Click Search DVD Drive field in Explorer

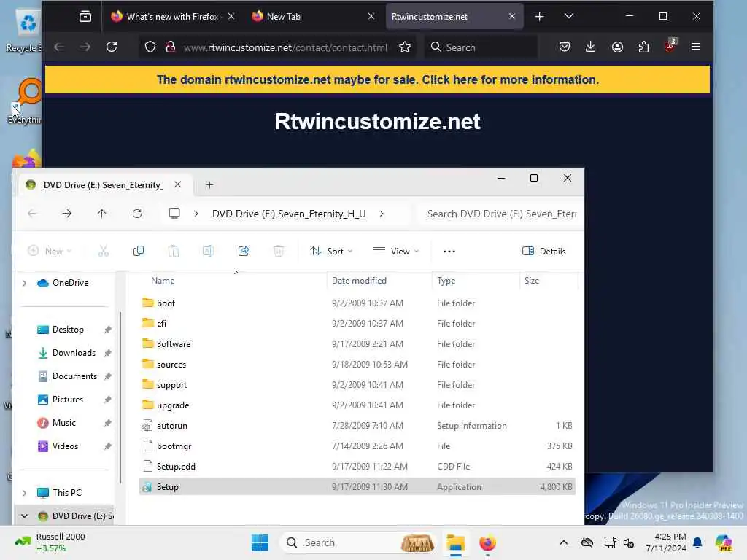(500, 214)
